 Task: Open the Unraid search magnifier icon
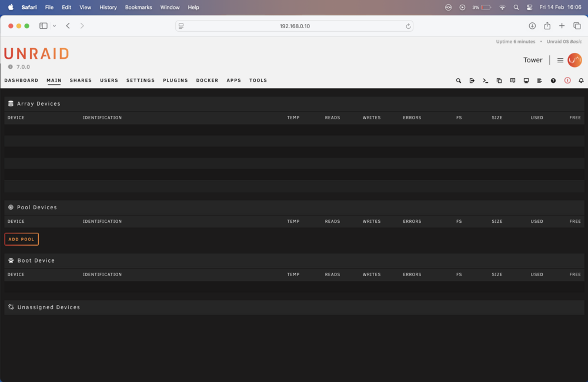point(458,81)
